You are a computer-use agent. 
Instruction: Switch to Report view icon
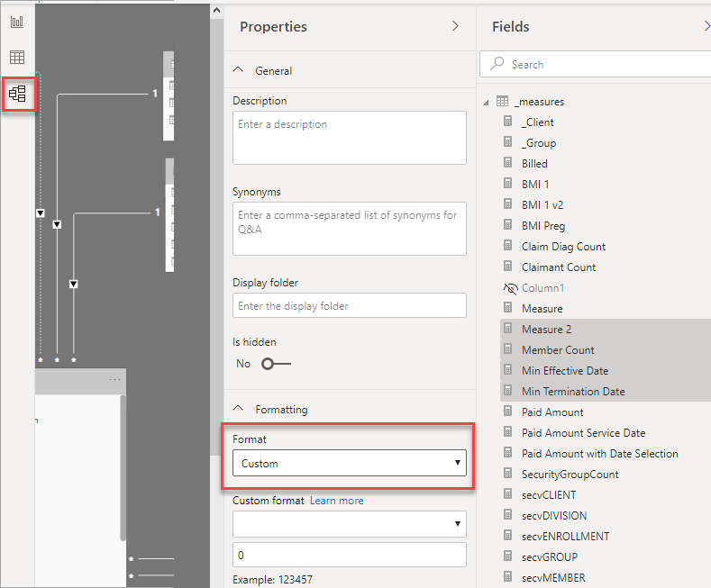click(x=17, y=22)
